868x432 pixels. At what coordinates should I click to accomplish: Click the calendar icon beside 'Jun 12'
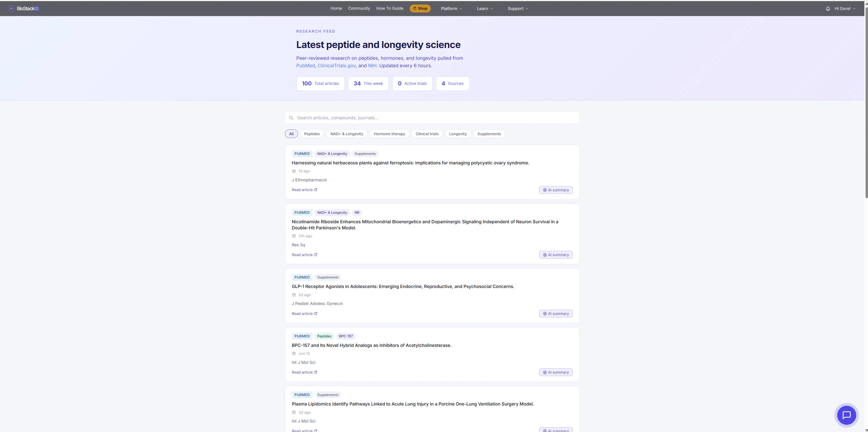[x=294, y=353]
